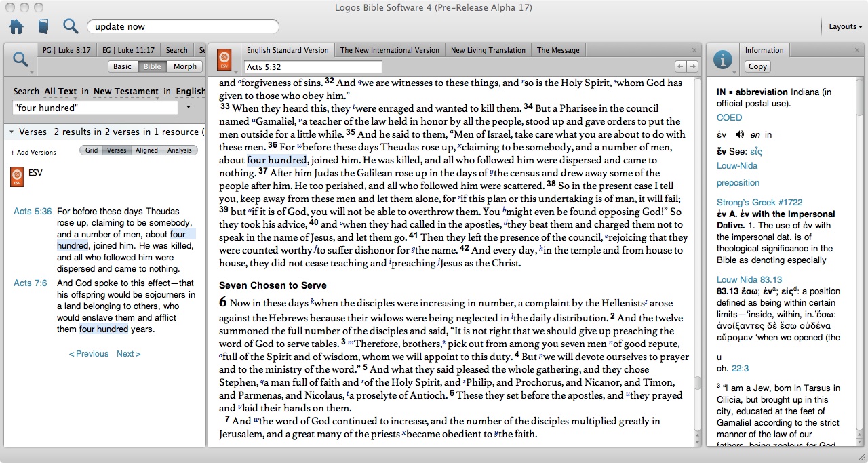Open Acts 5:36 search result

click(x=33, y=212)
